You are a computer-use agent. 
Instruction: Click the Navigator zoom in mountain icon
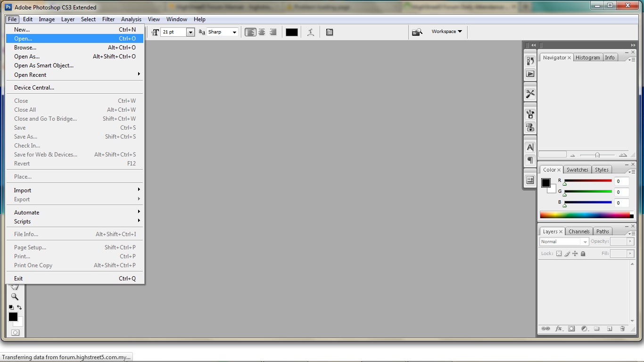(623, 155)
